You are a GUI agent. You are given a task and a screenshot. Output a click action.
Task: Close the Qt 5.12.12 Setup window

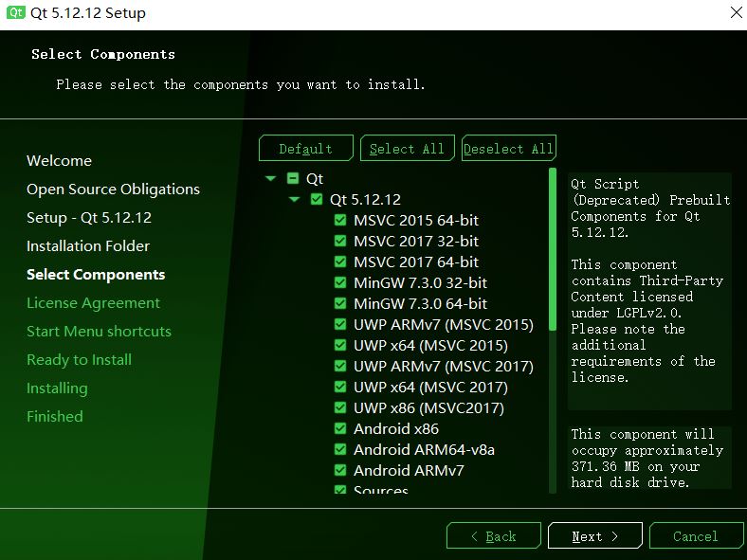736,13
